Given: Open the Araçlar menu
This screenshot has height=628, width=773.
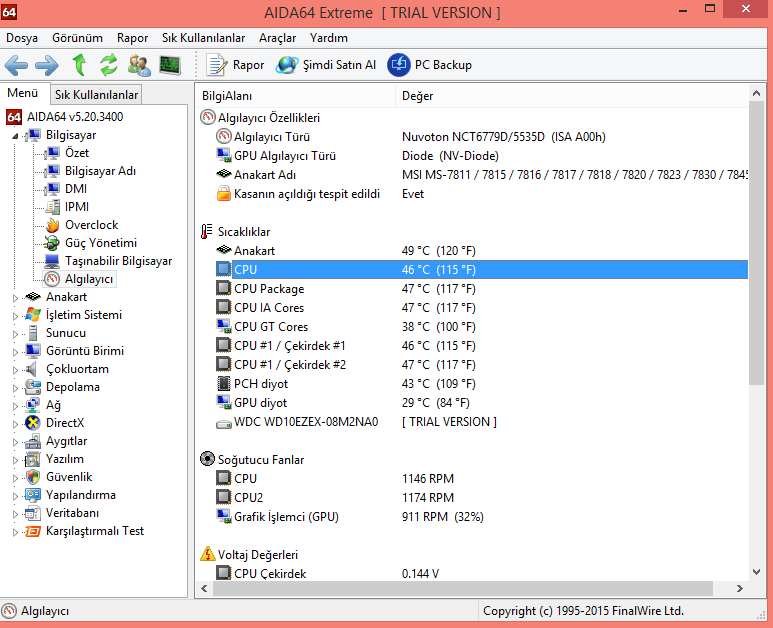Looking at the screenshot, I should 278,38.
